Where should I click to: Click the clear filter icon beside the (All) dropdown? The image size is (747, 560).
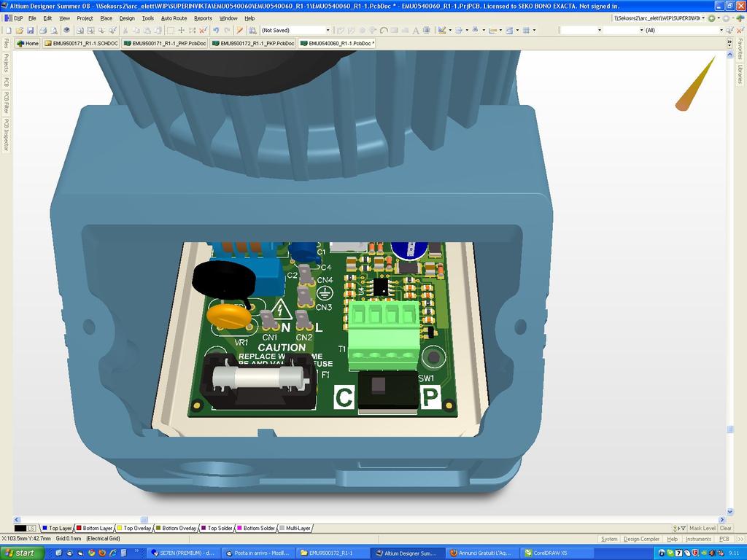tap(740, 30)
